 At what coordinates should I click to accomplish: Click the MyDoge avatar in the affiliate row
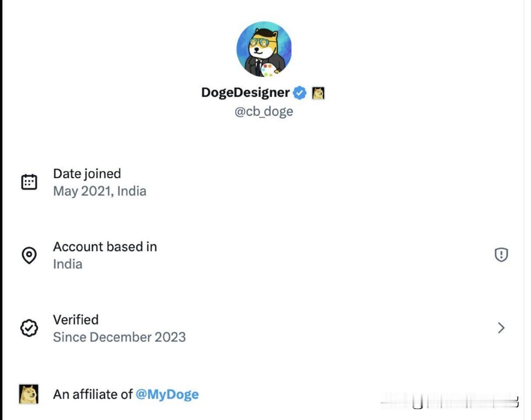click(x=29, y=394)
